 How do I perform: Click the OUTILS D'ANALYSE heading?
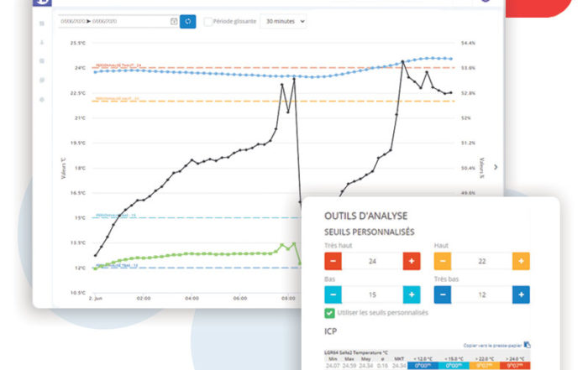pyautogui.click(x=365, y=216)
